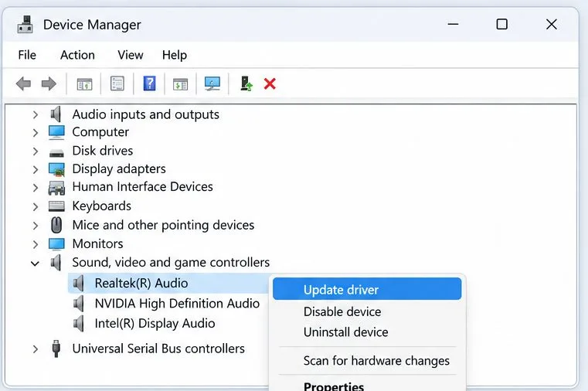588x391 pixels.
Task: Choose Disable device from the context menu
Action: [x=367, y=311]
